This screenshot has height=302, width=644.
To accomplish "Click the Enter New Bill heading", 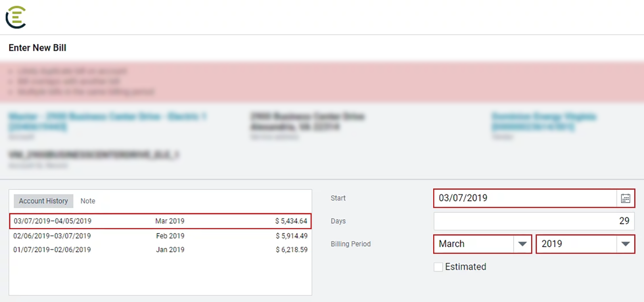I will click(x=37, y=48).
